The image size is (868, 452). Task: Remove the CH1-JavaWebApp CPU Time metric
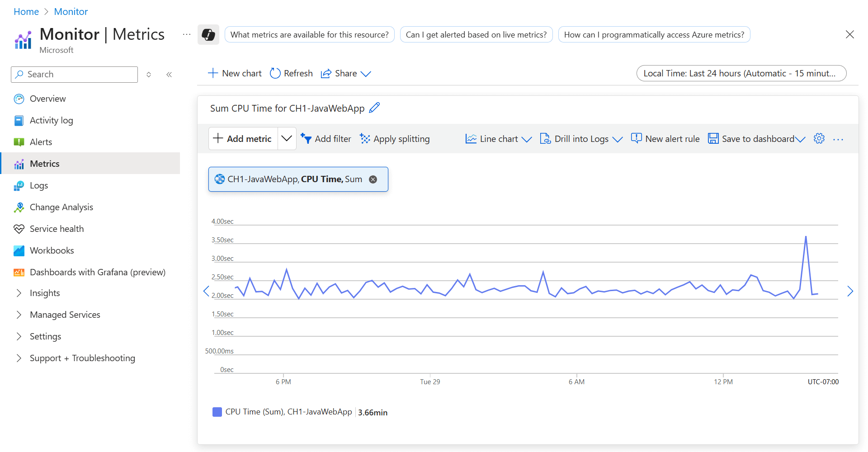[x=373, y=179]
